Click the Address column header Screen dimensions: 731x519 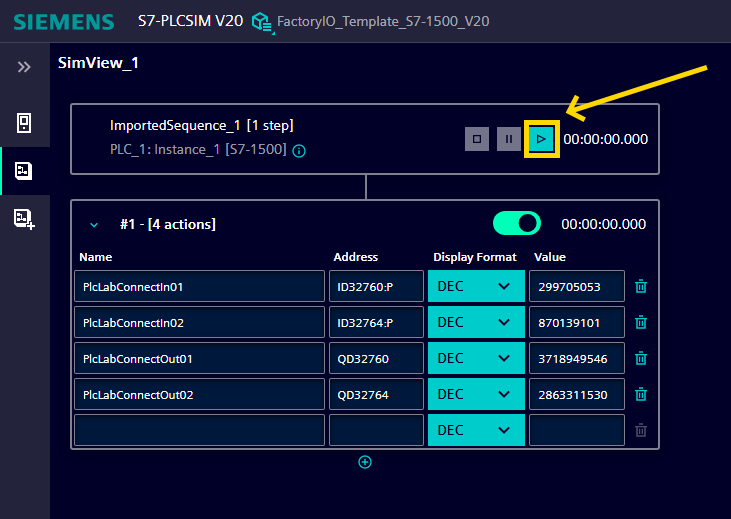point(355,257)
